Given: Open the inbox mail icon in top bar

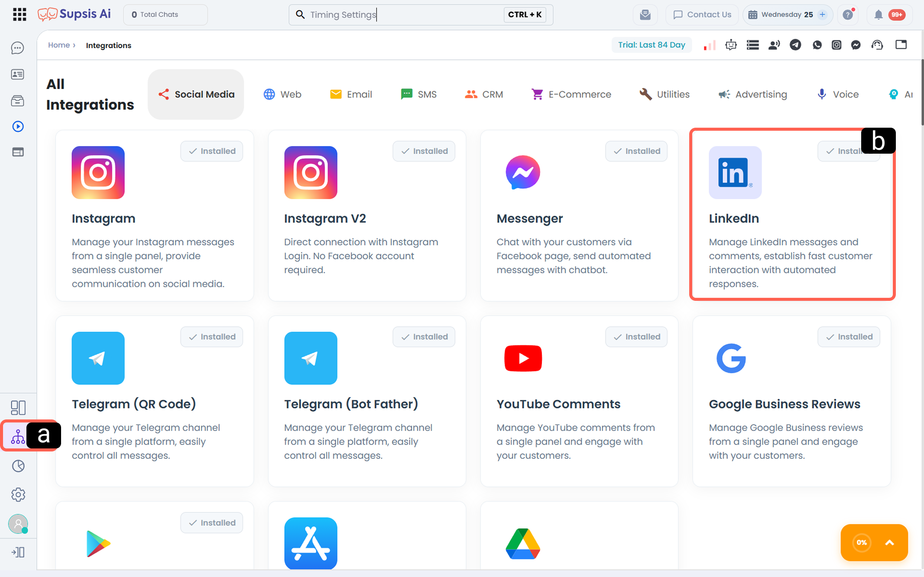Looking at the screenshot, I should coord(645,15).
